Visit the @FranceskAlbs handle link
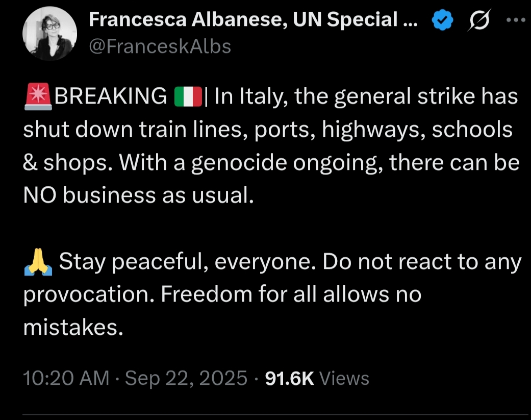The height and width of the screenshot is (420, 531). (x=160, y=46)
